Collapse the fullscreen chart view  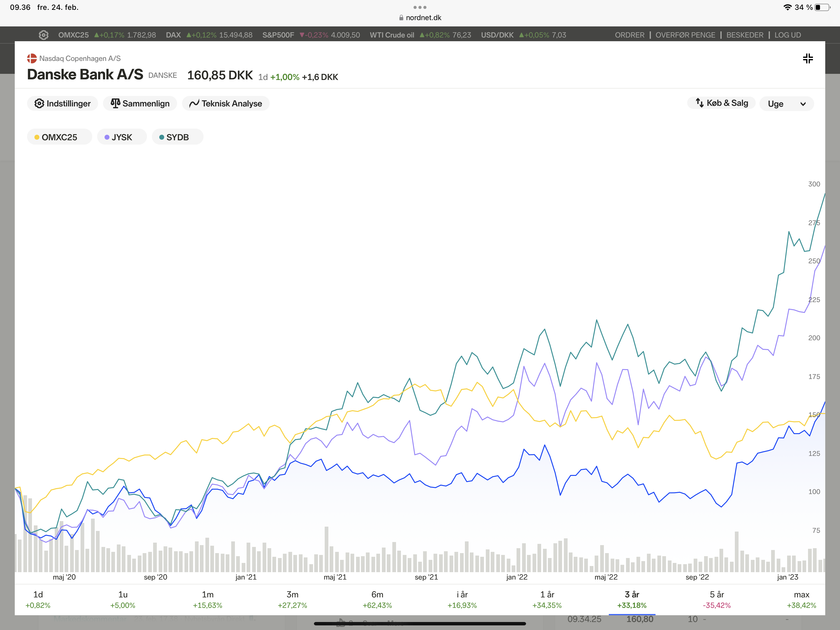point(808,58)
